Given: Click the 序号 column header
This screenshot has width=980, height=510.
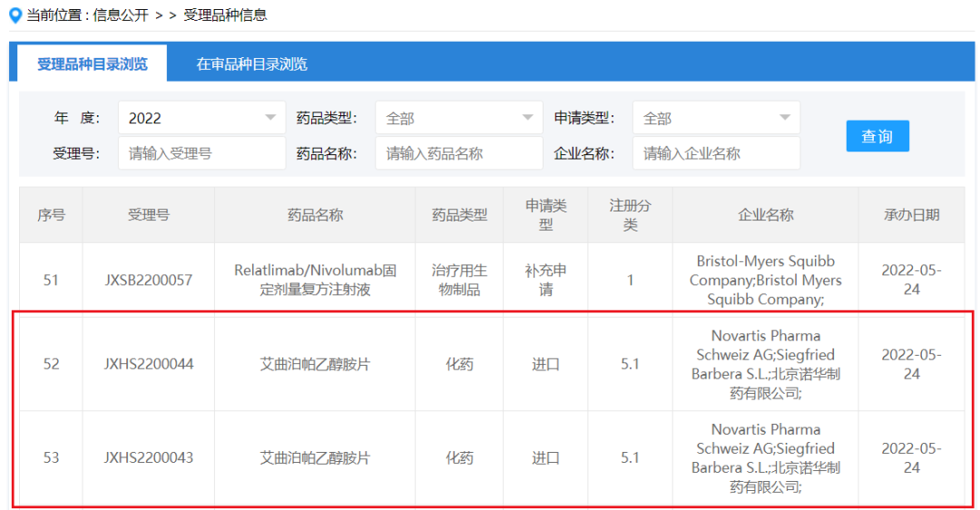Looking at the screenshot, I should [x=51, y=215].
